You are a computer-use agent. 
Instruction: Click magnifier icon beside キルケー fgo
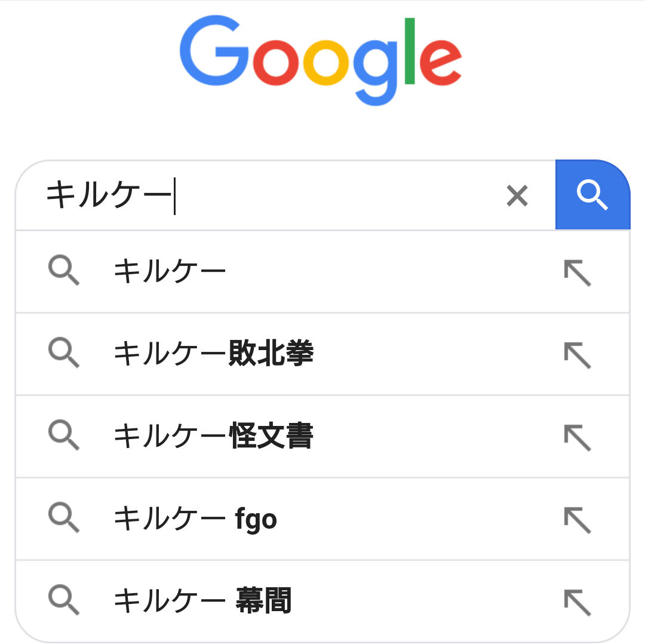tap(63, 517)
